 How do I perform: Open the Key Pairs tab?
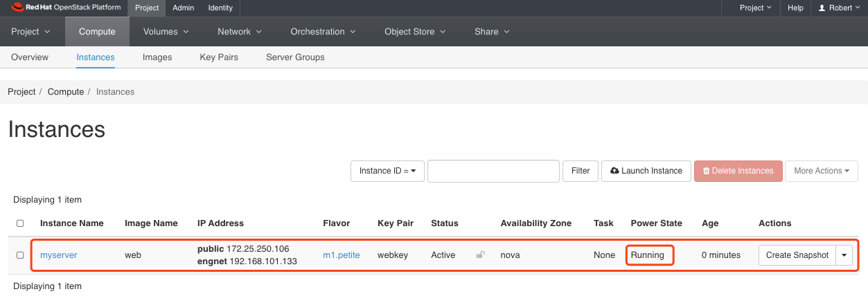pos(219,57)
